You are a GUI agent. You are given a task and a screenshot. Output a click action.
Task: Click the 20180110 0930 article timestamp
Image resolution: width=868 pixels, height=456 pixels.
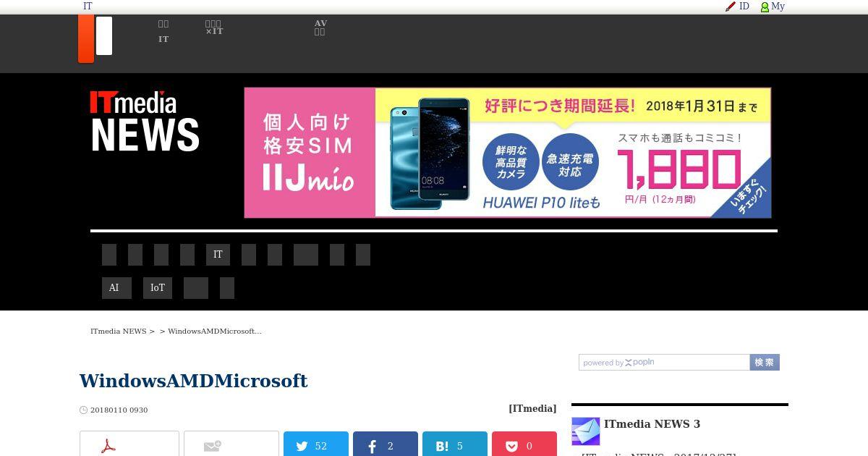point(119,410)
